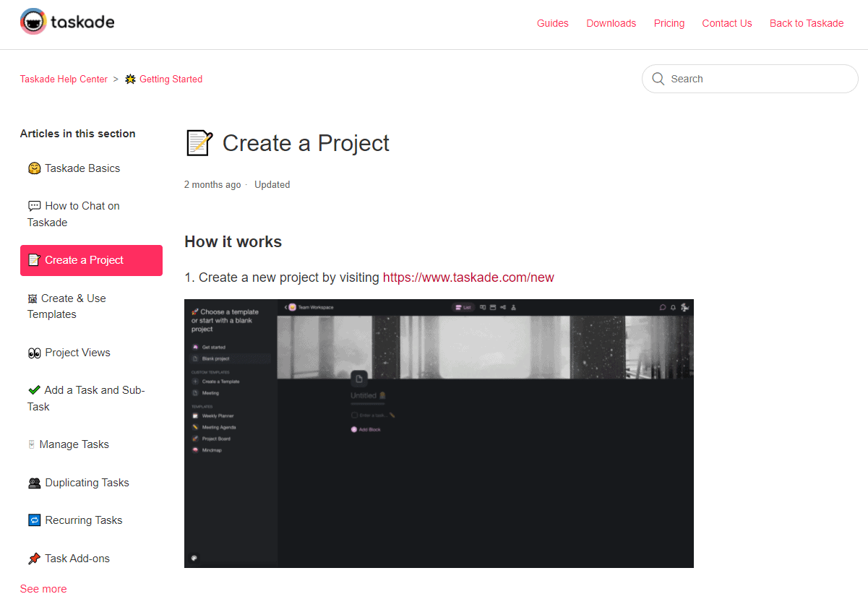Click the Articles in this section heading
The image size is (868, 607).
point(78,134)
